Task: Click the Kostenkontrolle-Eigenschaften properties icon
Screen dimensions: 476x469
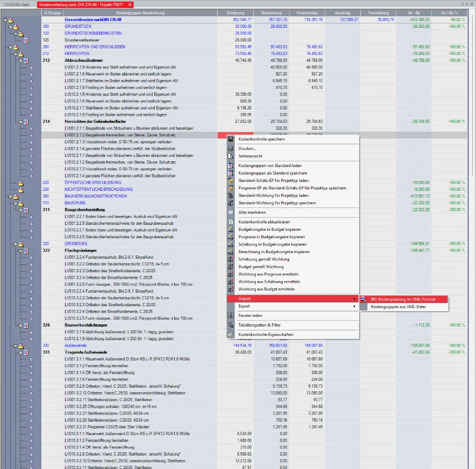Action: click(x=231, y=335)
